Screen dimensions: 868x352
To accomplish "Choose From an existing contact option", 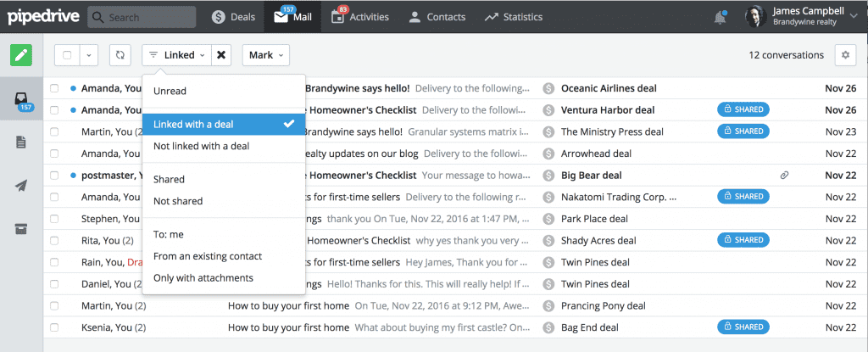I will (224, 256).
